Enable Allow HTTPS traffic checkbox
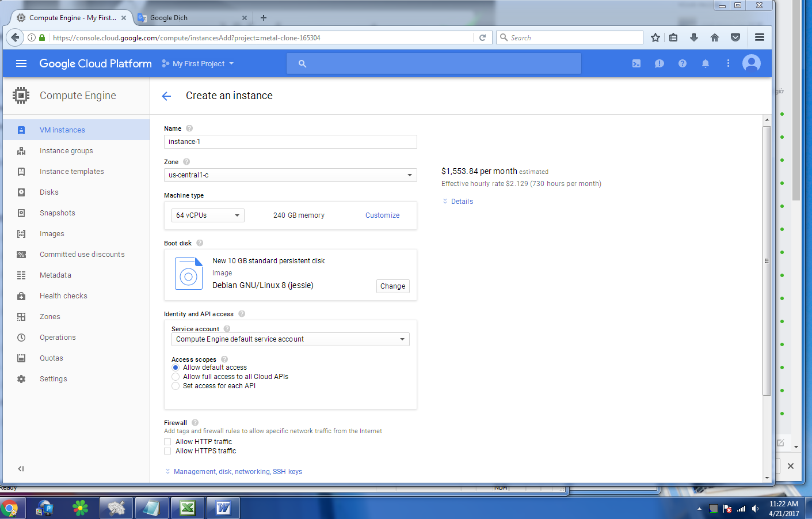Screen dimensions: 812x519 pyautogui.click(x=167, y=451)
